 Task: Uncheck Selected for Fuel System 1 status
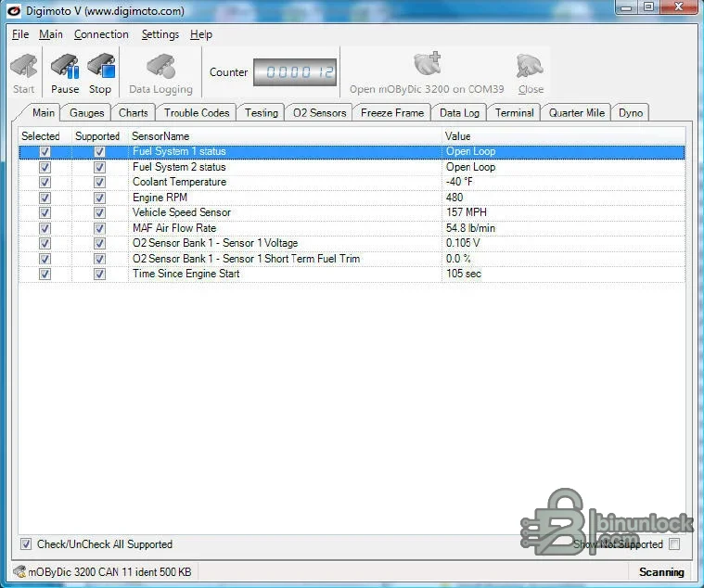(45, 152)
